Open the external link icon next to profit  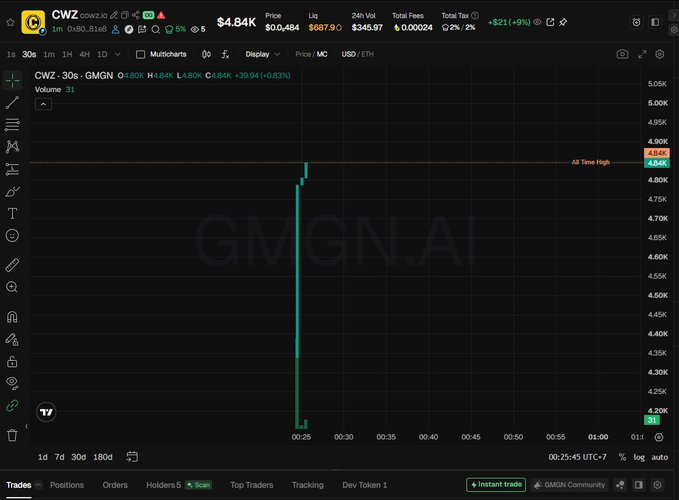550,22
